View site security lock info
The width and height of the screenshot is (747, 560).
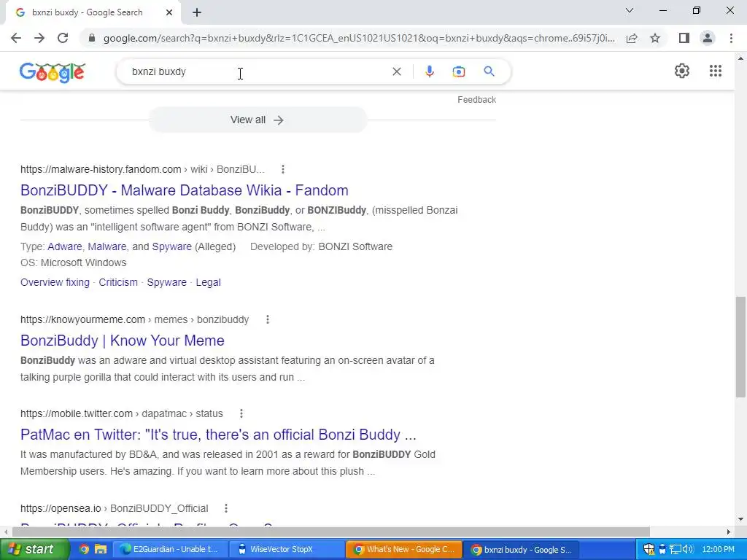92,38
